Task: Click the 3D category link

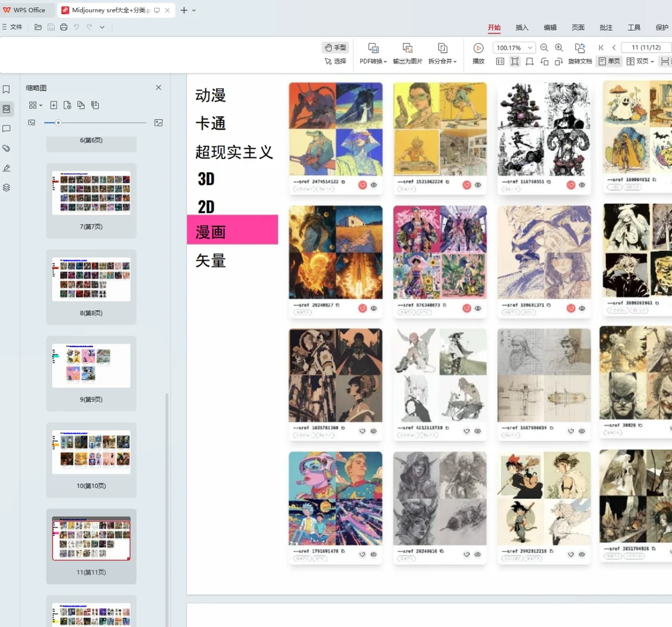Action: click(x=206, y=179)
